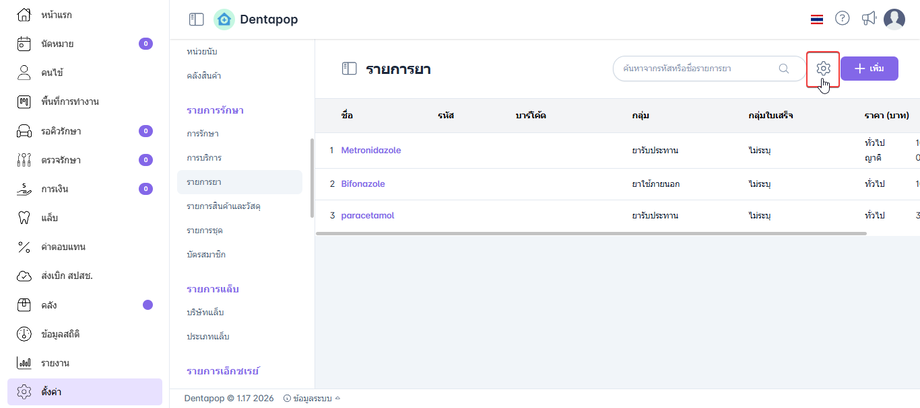This screenshot has width=920, height=408.
Task: Select รายการสินค้าและวัสดุ in settings submenu
Action: (x=229, y=206)
